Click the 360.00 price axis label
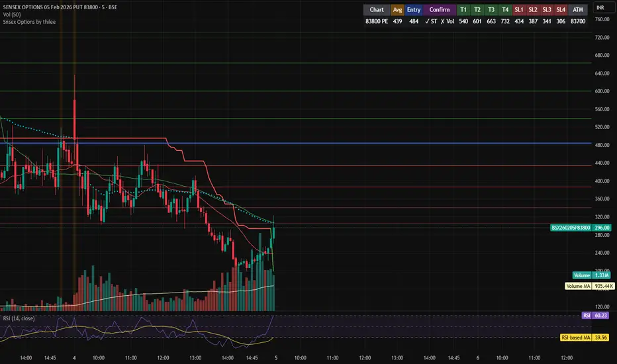The height and width of the screenshot is (364, 617). (x=602, y=199)
